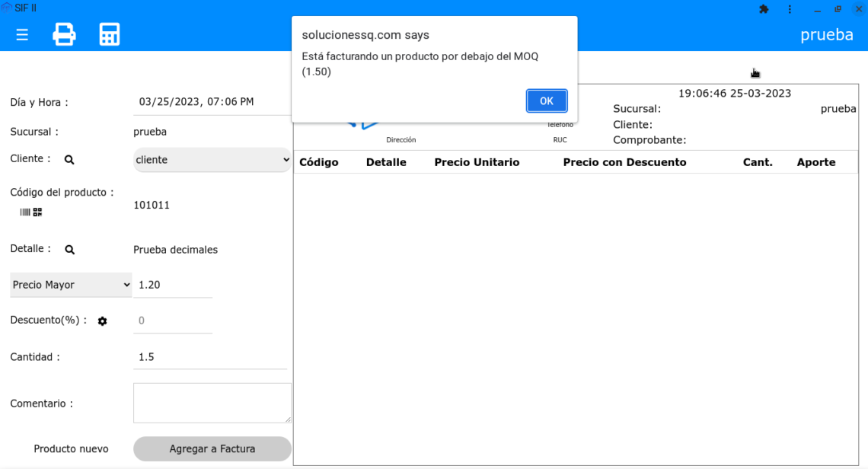This screenshot has height=469, width=868.
Task: Click the Producto nuevo link
Action: tap(71, 448)
